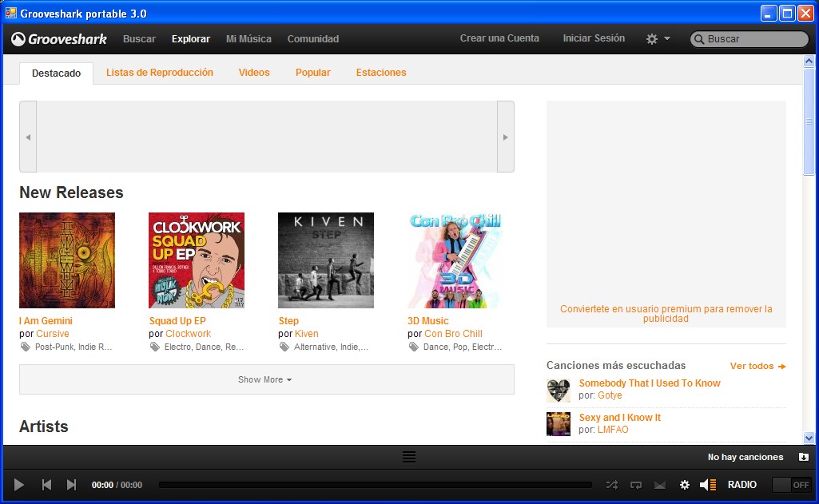Open Kiven Step album cover
The height and width of the screenshot is (504, 819).
tap(326, 260)
